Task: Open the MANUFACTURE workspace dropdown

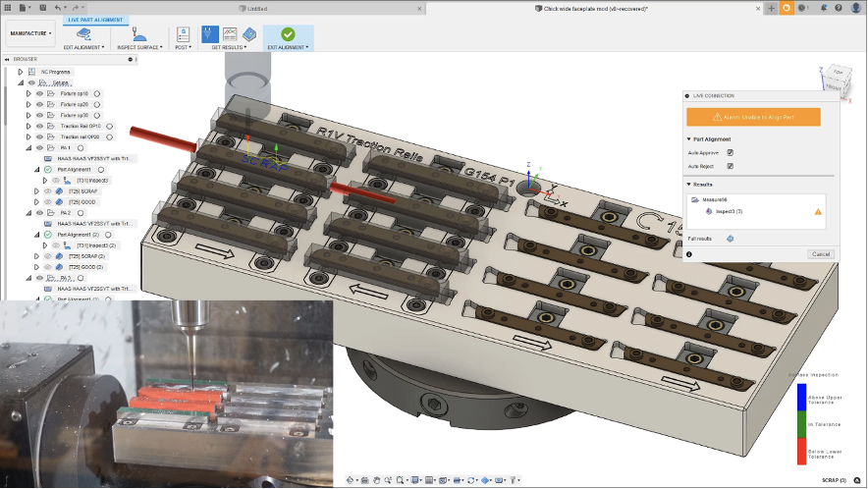Action: click(x=30, y=33)
